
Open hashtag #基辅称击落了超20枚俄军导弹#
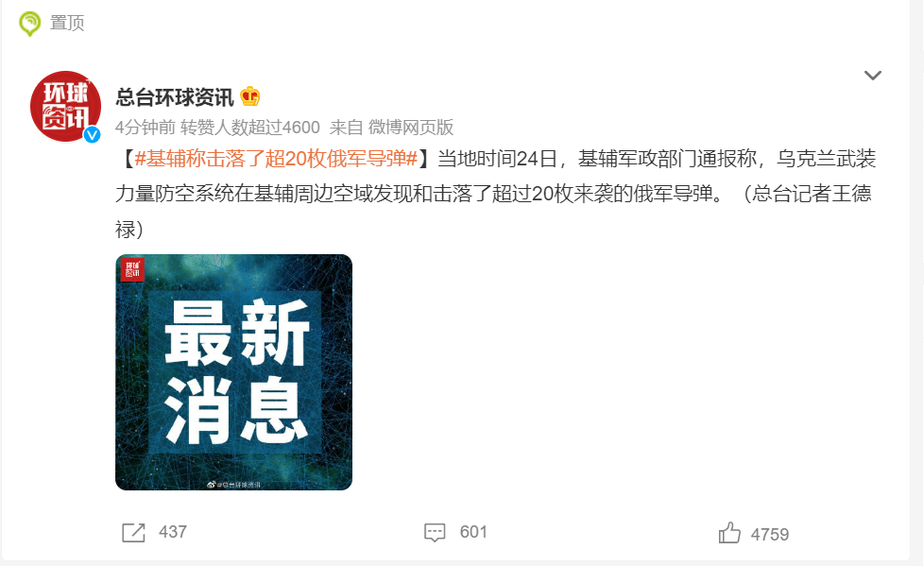pos(277,159)
